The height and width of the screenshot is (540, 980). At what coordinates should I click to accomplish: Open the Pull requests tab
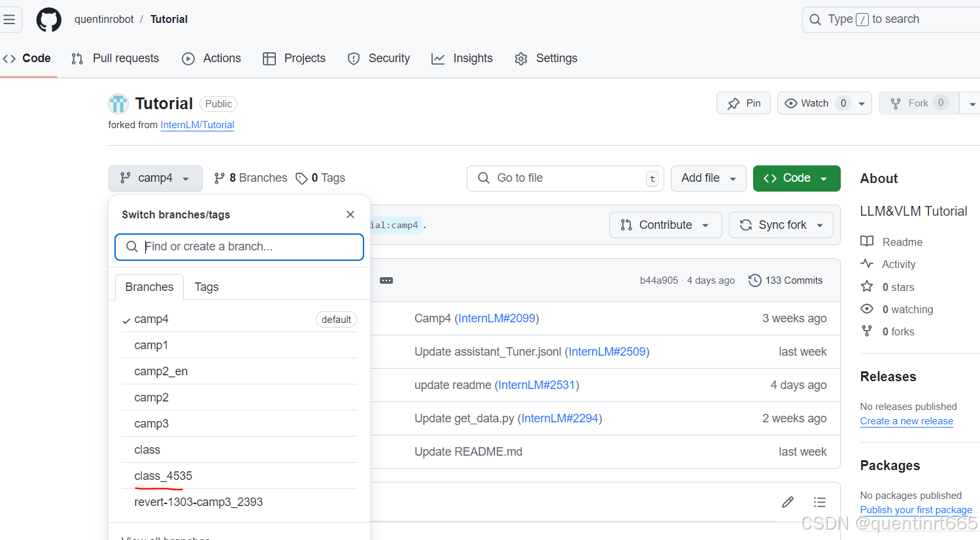[x=115, y=58]
